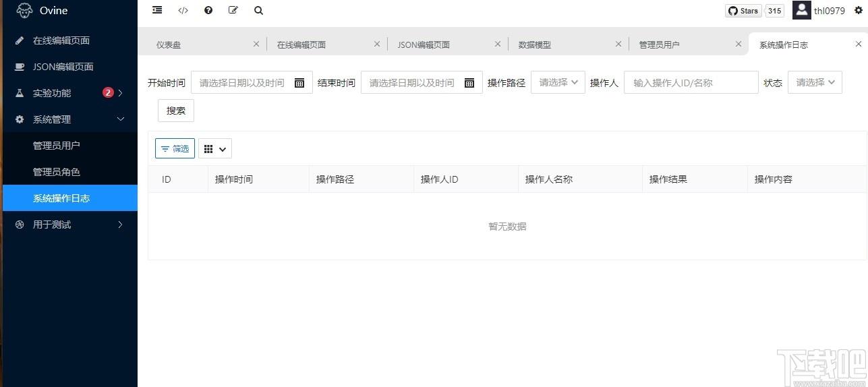Click the 315 star count badge
The width and height of the screenshot is (868, 387).
tap(774, 11)
